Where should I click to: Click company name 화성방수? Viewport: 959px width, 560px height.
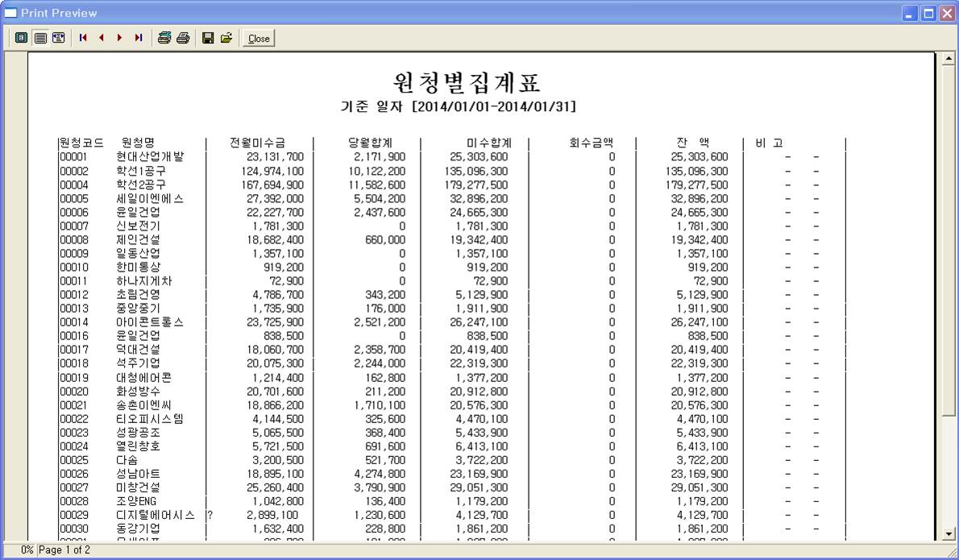(x=139, y=392)
